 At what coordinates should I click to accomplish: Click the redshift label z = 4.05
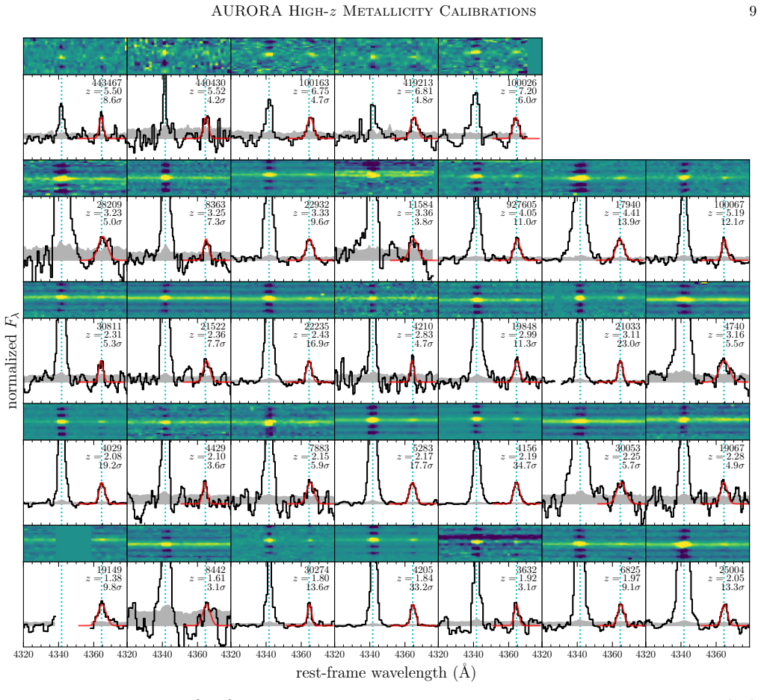pos(520,214)
